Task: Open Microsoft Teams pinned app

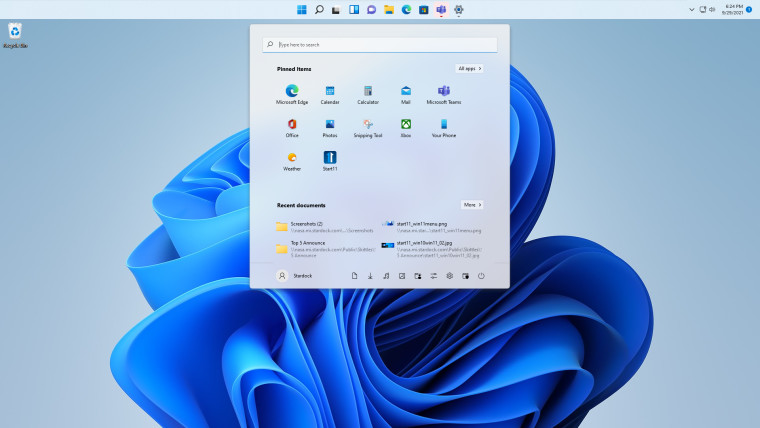Action: click(444, 91)
